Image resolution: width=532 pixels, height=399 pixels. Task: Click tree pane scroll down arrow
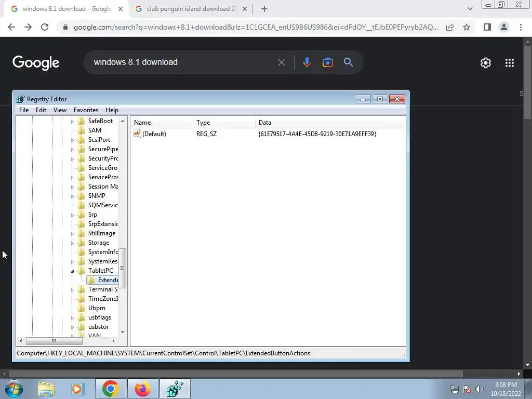pyautogui.click(x=123, y=332)
